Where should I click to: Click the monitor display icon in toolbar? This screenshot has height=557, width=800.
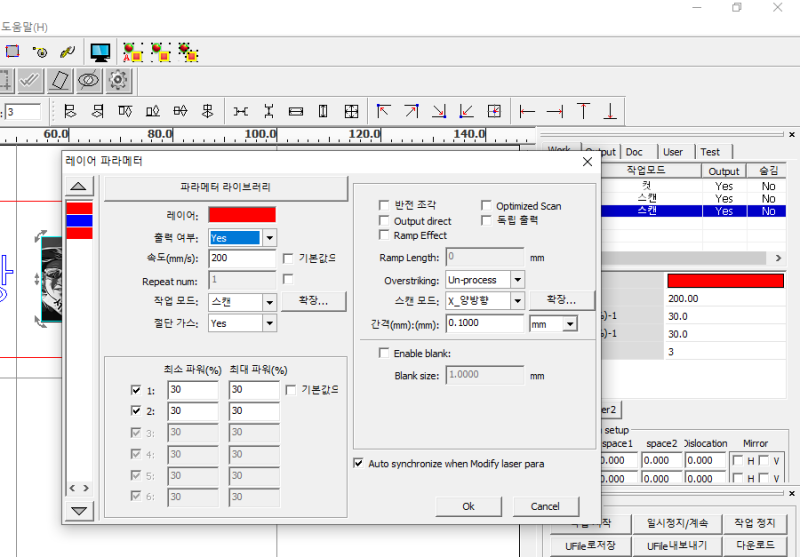tap(100, 50)
